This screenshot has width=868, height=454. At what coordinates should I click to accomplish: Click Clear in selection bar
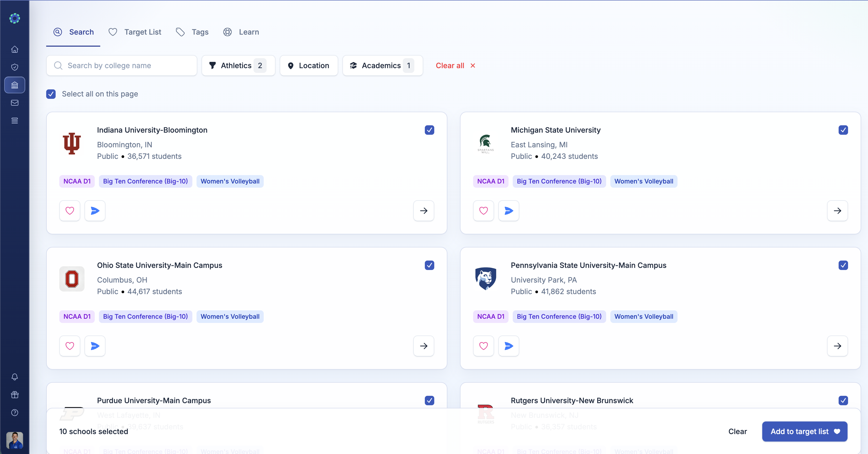(738, 432)
